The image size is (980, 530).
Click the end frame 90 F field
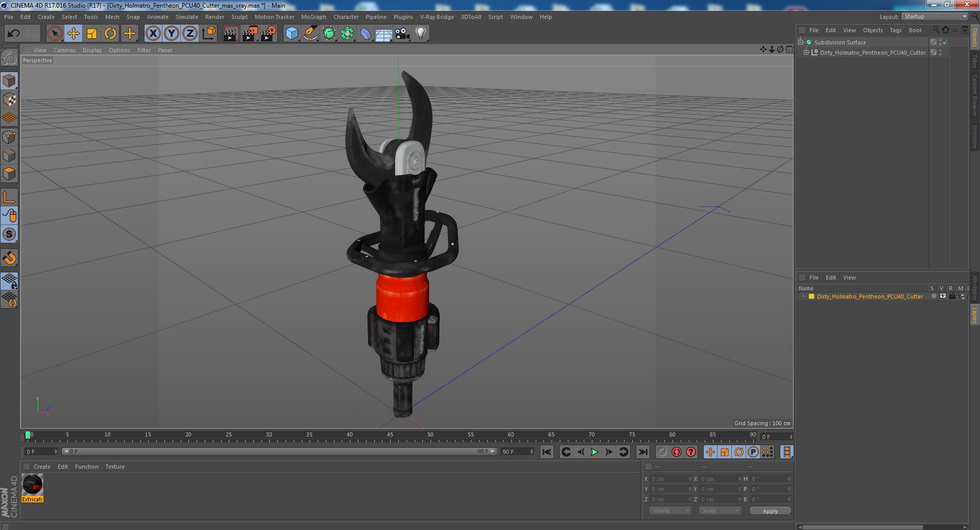click(517, 452)
